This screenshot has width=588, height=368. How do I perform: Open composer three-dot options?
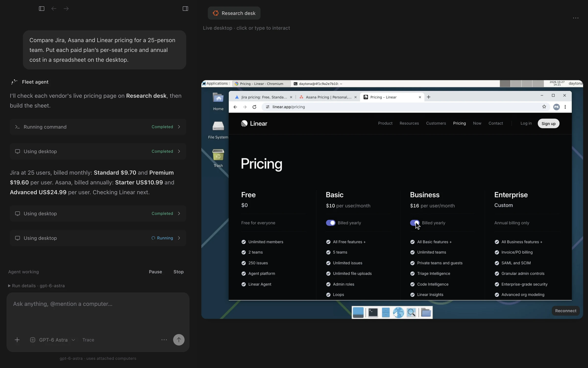click(x=164, y=340)
